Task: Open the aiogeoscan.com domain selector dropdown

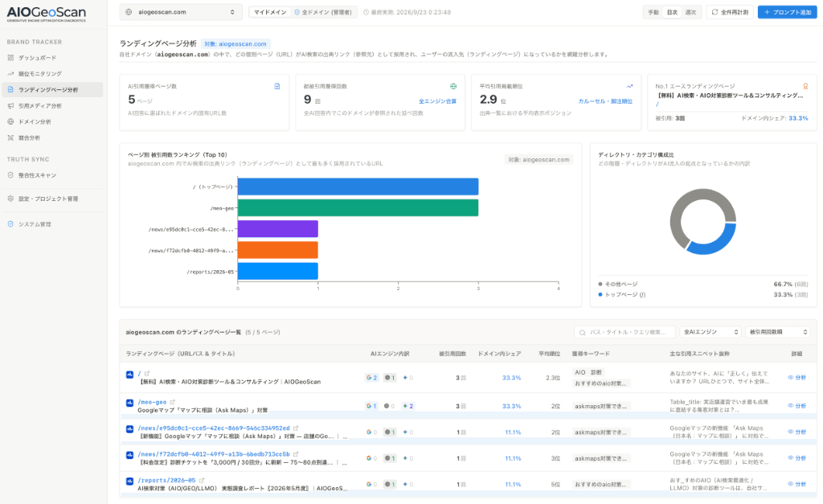Action: [x=181, y=12]
